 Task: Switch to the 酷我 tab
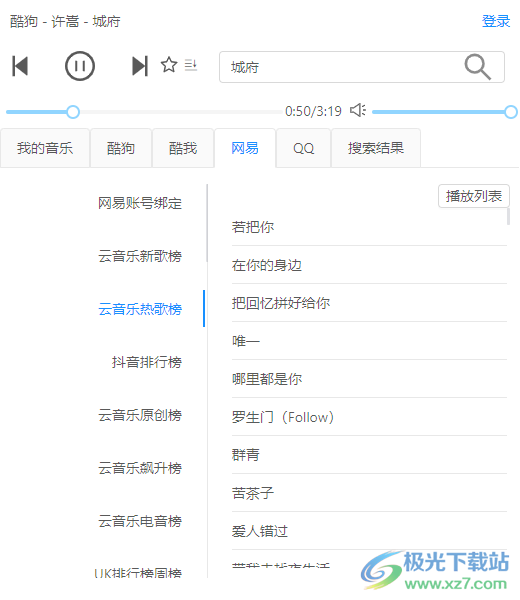click(183, 148)
